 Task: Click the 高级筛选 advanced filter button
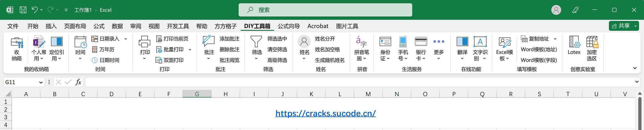coord(277,60)
